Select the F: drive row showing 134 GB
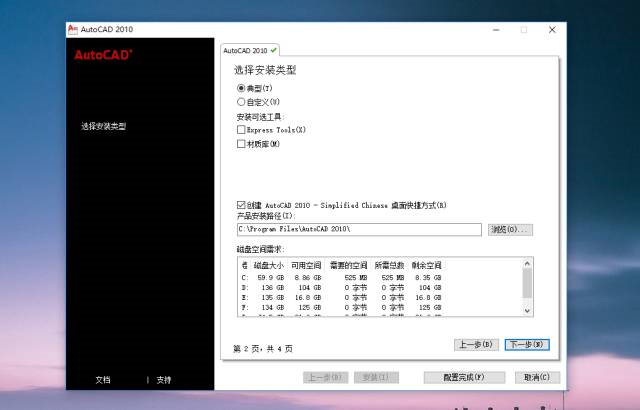The width and height of the screenshot is (640, 410). pyautogui.click(x=341, y=307)
